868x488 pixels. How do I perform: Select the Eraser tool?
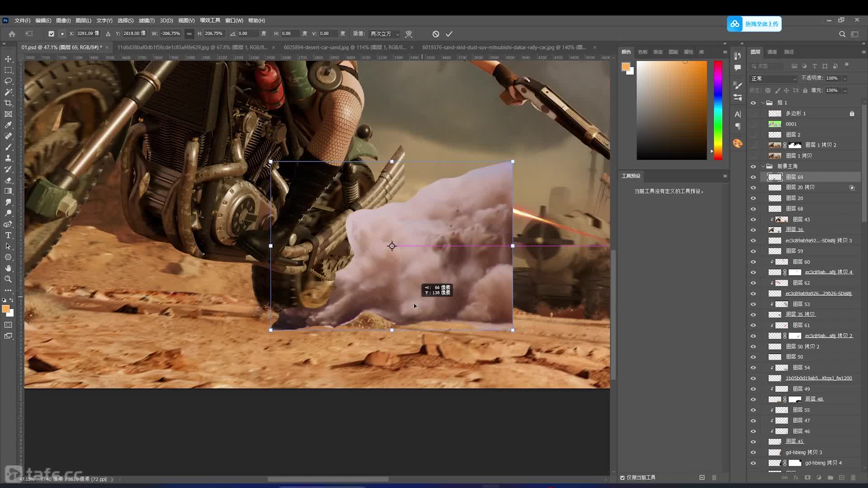click(x=8, y=180)
